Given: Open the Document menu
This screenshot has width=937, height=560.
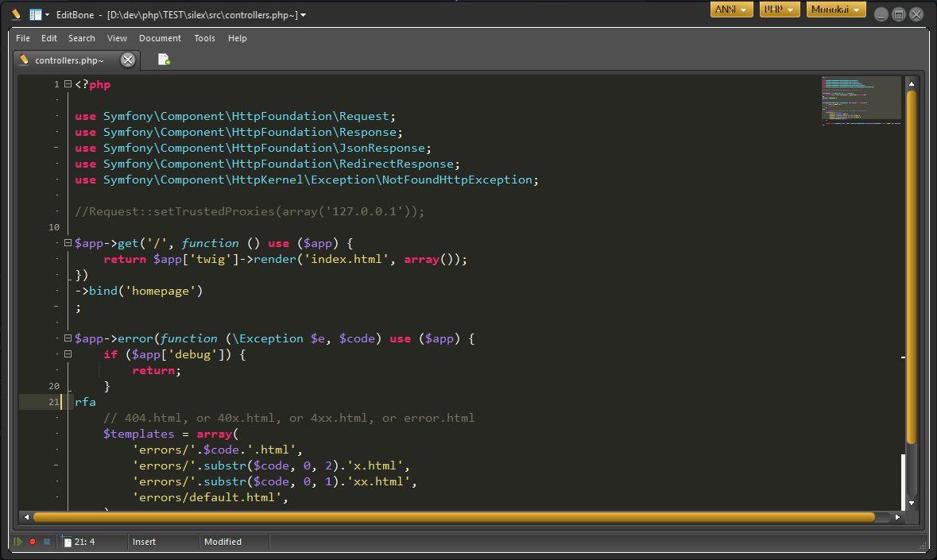Looking at the screenshot, I should click(x=160, y=38).
